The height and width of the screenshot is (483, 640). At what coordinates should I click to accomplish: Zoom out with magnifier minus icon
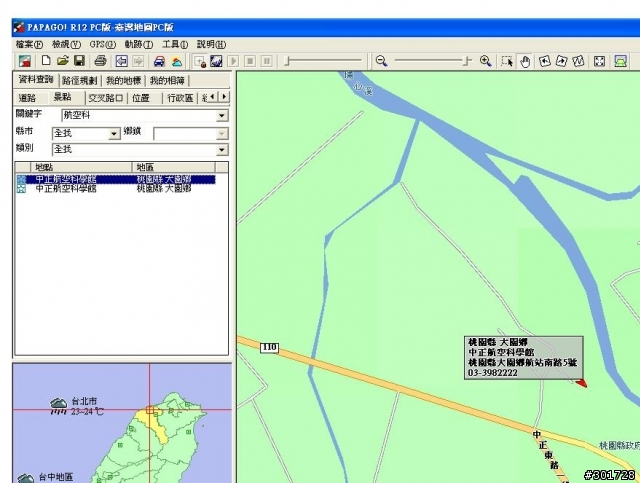[x=381, y=61]
